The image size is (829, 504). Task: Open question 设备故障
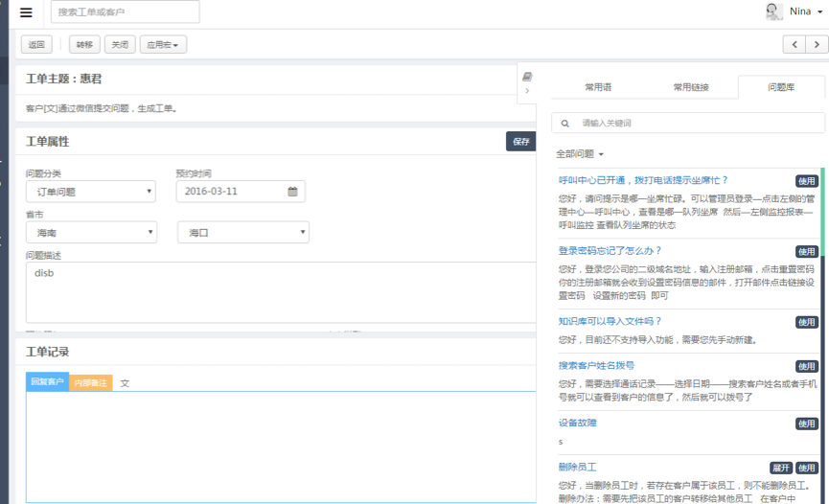577,423
